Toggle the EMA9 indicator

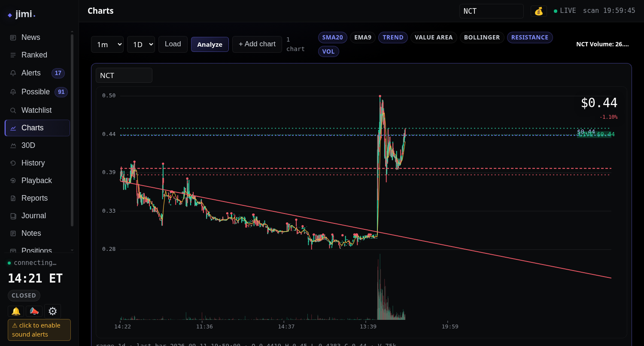click(363, 38)
